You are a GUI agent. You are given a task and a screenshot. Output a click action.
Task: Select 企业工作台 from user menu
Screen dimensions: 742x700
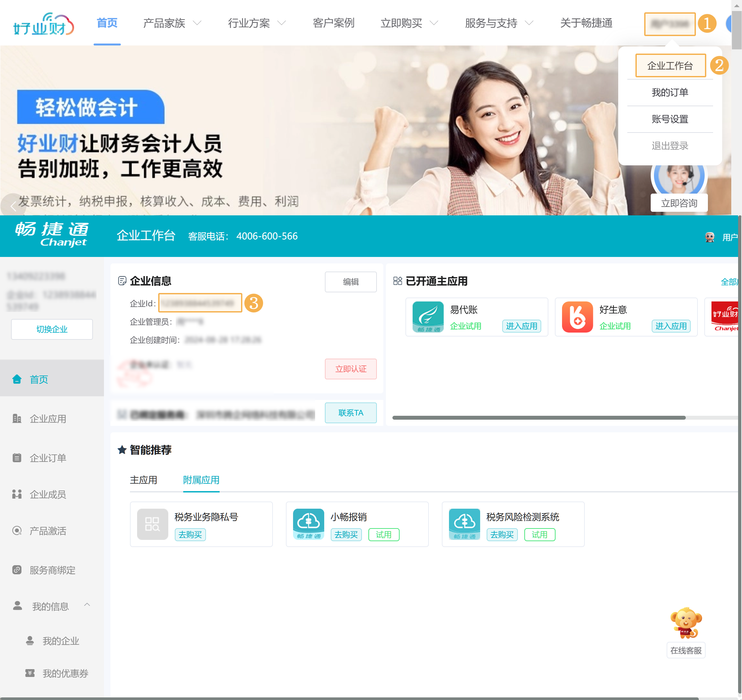tap(670, 66)
